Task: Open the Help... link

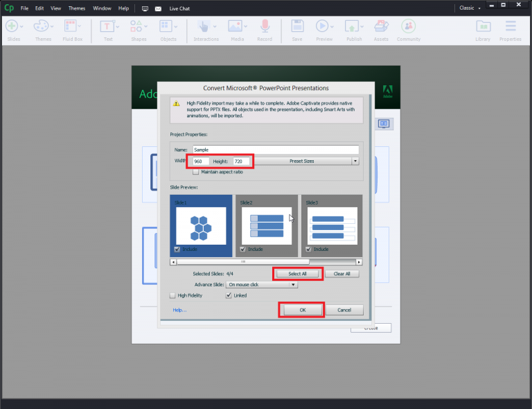Action: 179,311
